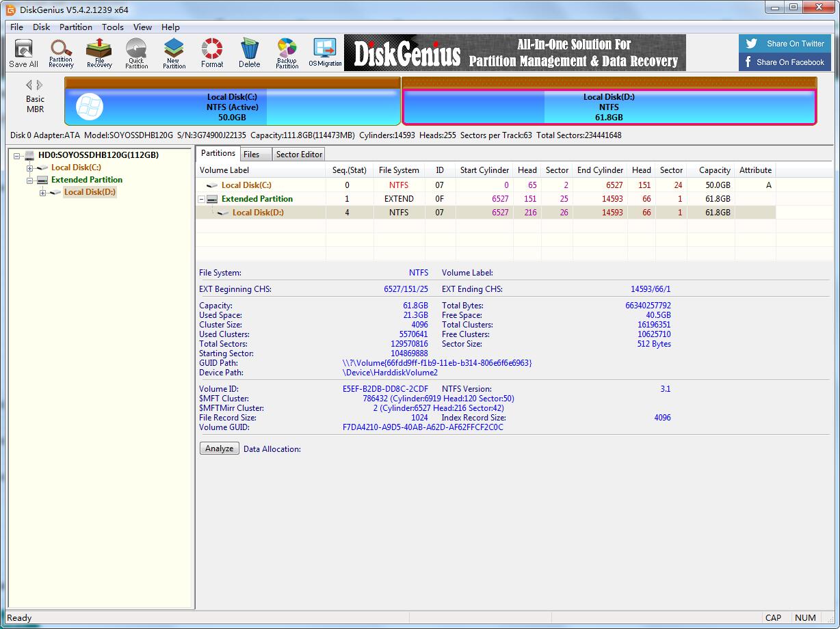Start the OS Migration tool
The image size is (840, 629).
[x=325, y=53]
